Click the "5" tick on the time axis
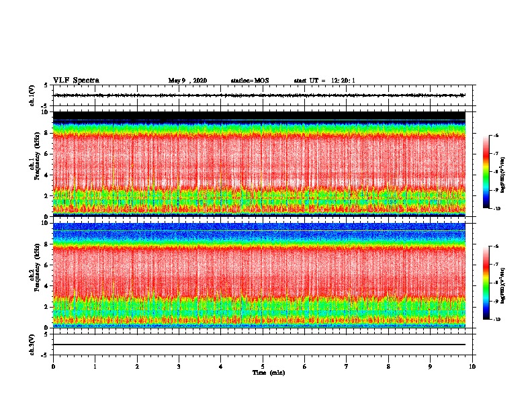The image size is (532, 411). [x=263, y=367]
